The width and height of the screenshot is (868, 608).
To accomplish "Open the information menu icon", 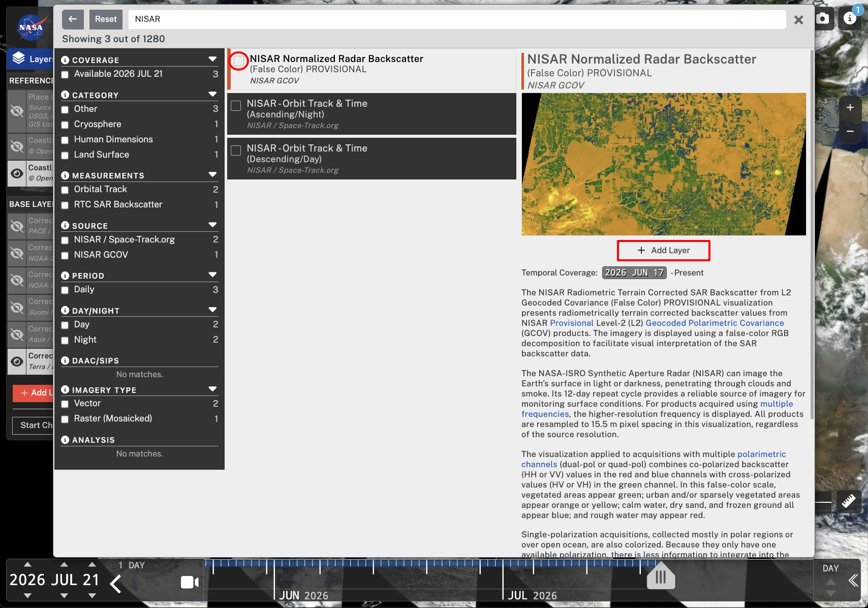I will point(850,19).
